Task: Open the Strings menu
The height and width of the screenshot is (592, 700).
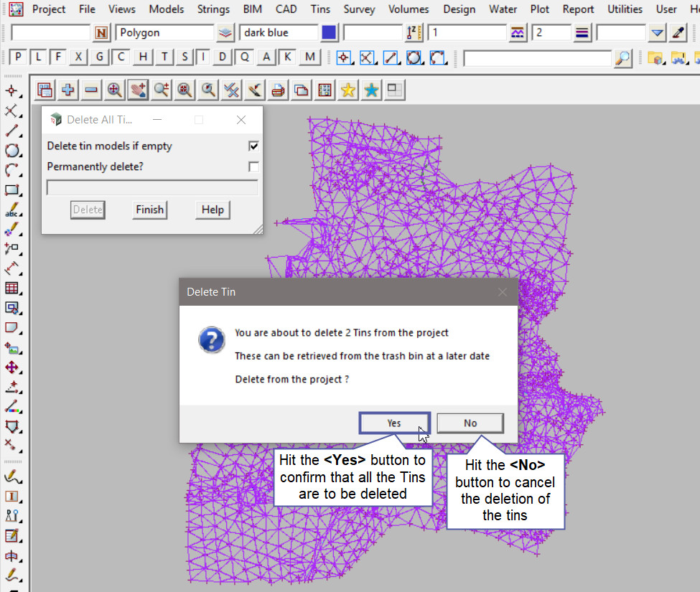Action: point(213,9)
